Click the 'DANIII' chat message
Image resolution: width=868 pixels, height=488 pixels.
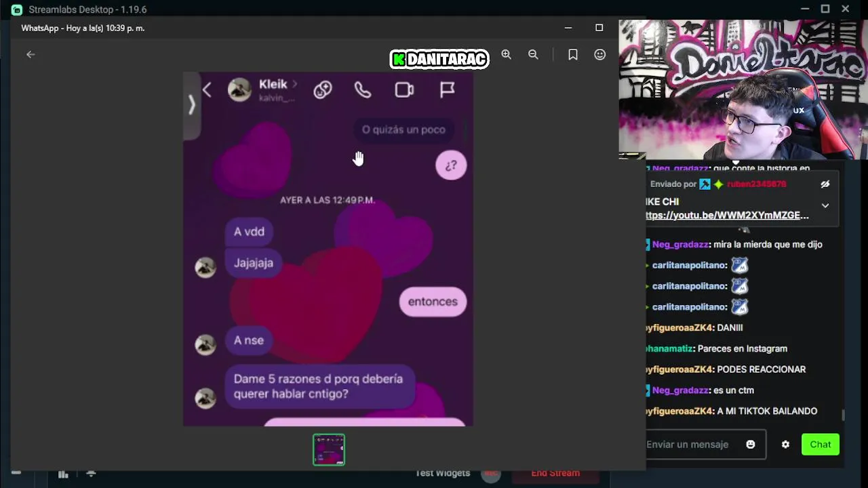click(730, 328)
